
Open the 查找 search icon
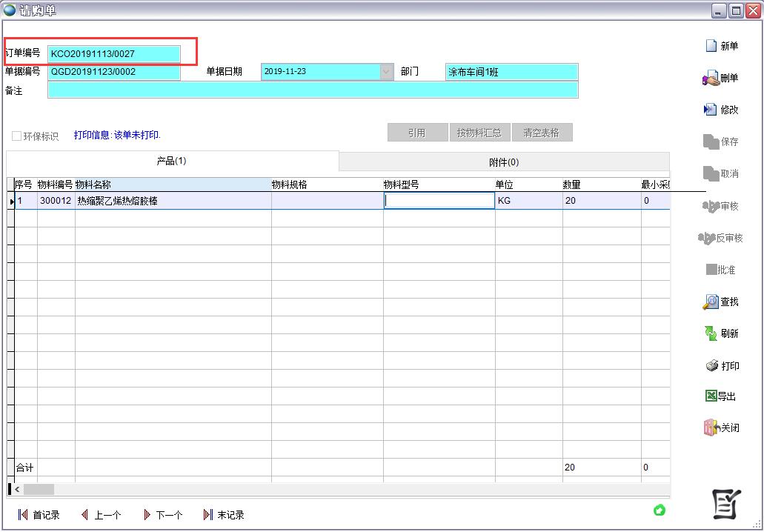tap(711, 302)
